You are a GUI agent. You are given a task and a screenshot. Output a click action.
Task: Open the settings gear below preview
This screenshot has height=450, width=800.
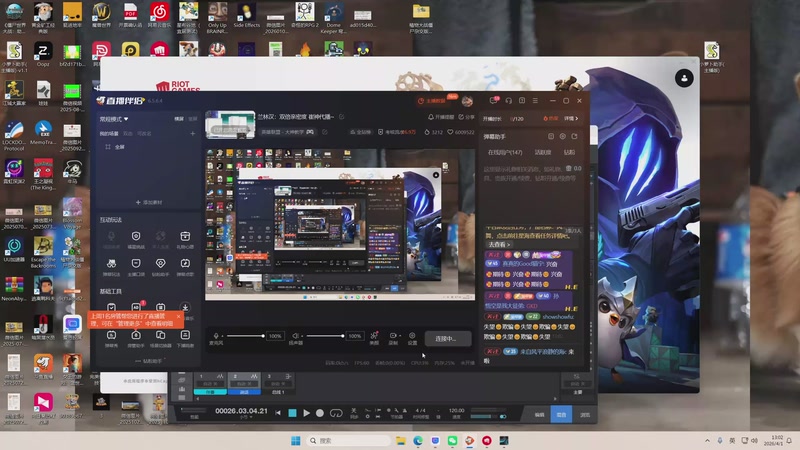pyautogui.click(x=412, y=335)
